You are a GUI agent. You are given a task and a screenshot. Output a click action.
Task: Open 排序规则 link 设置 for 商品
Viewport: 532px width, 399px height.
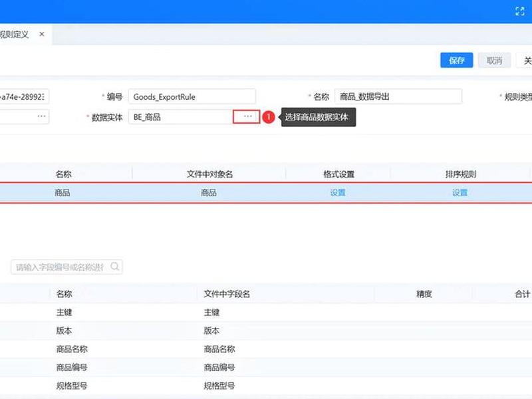460,193
